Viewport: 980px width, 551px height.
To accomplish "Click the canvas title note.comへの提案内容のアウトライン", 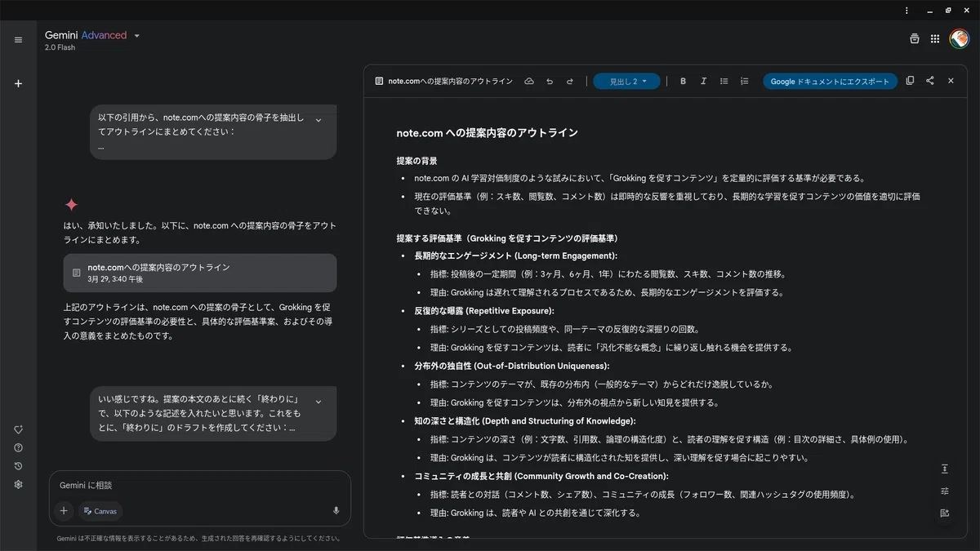I will coord(451,81).
